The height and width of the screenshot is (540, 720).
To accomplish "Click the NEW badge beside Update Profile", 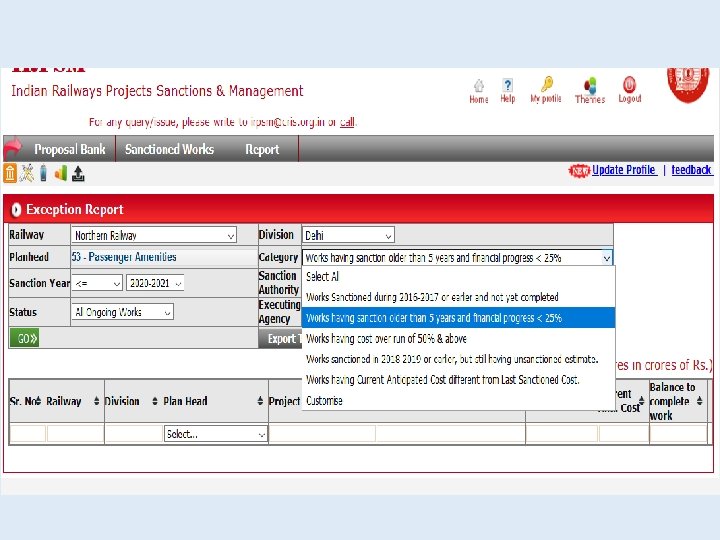I will pyautogui.click(x=579, y=171).
